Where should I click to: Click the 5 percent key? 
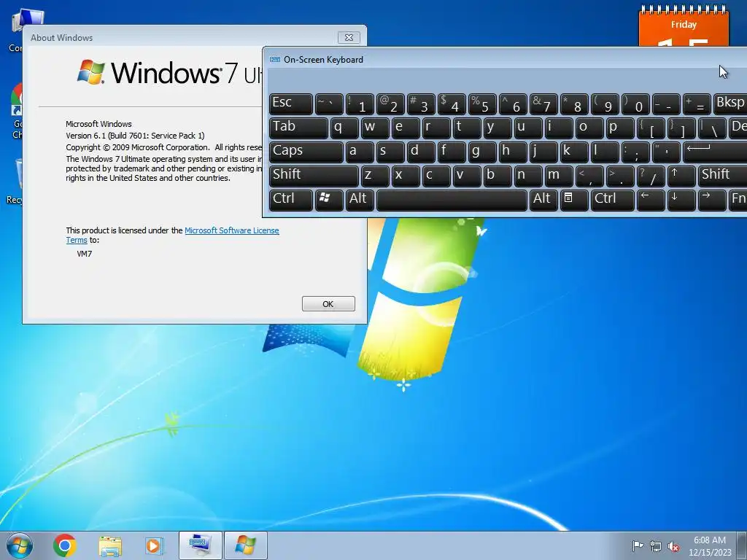tap(482, 104)
